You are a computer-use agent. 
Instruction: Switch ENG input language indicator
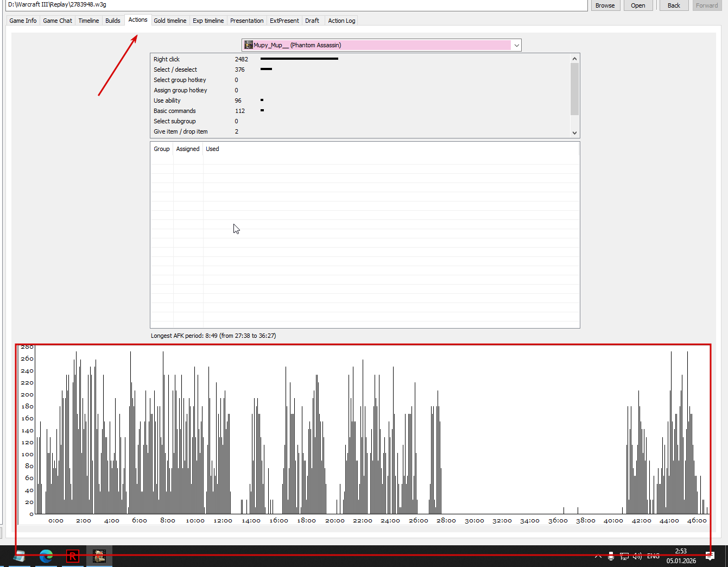[x=653, y=556]
